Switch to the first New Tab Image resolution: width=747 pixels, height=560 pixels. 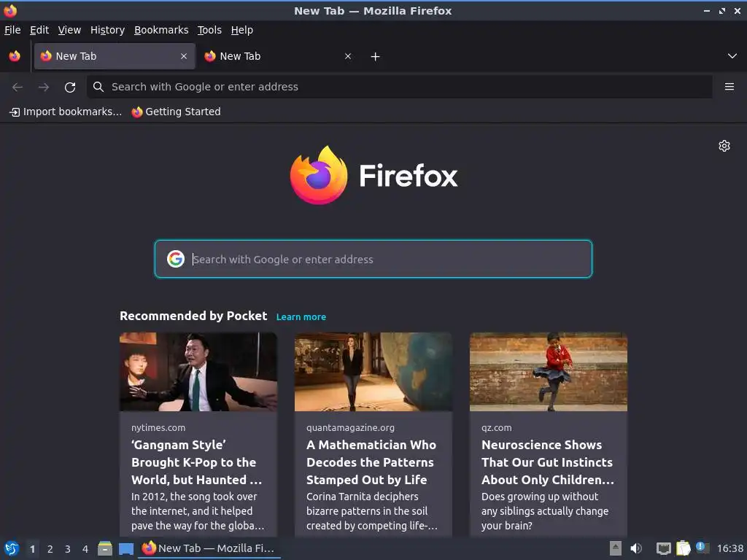pos(115,56)
